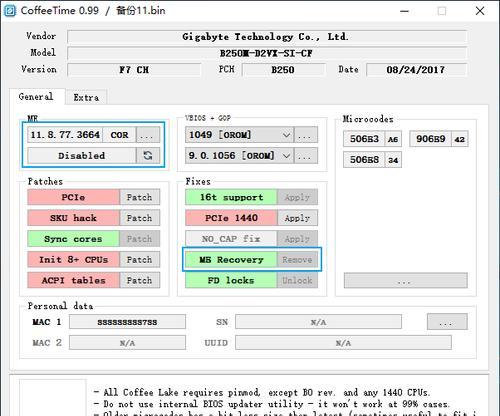The height and width of the screenshot is (416, 500).
Task: Click the Sync cores status label
Action: coord(73,239)
